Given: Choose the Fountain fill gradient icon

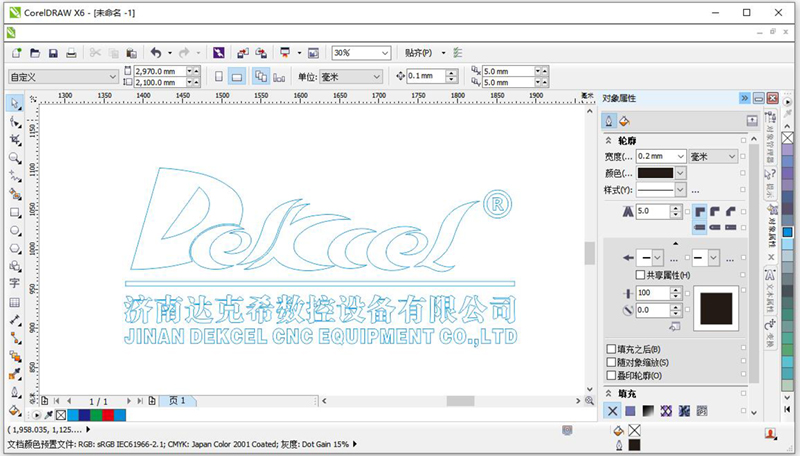Looking at the screenshot, I should pos(648,411).
